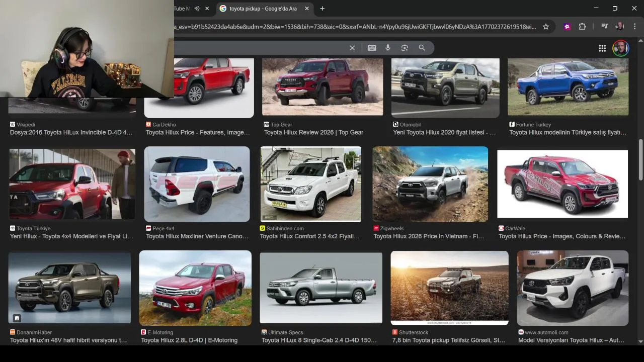This screenshot has width=644, height=362.
Task: Open the Shutterstock field pickup image
Action: click(x=449, y=288)
